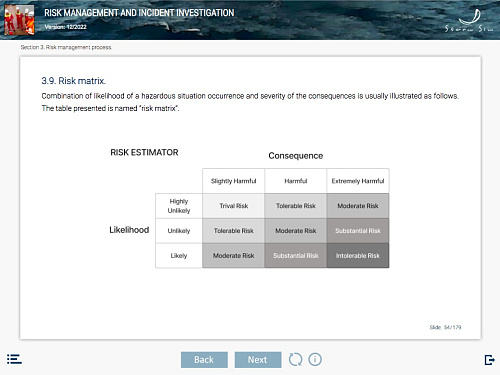Click the exit course icon

pos(489,360)
